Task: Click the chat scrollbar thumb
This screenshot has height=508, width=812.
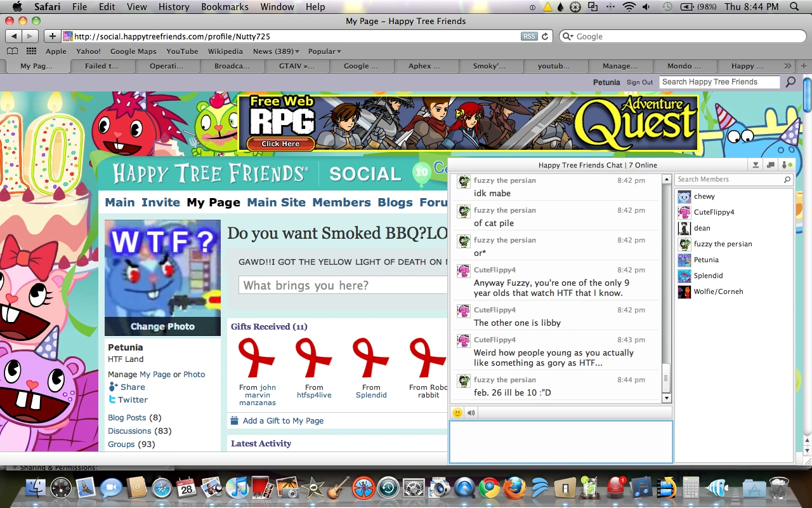Action: point(666,378)
